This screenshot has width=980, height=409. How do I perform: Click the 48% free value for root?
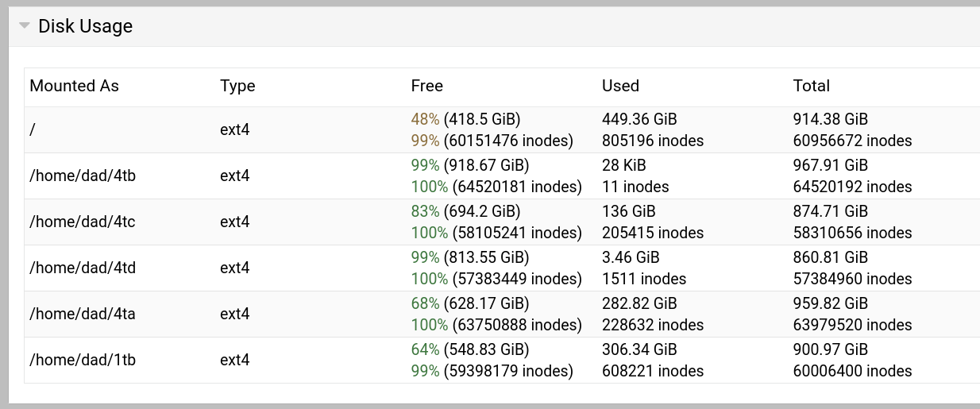point(425,119)
